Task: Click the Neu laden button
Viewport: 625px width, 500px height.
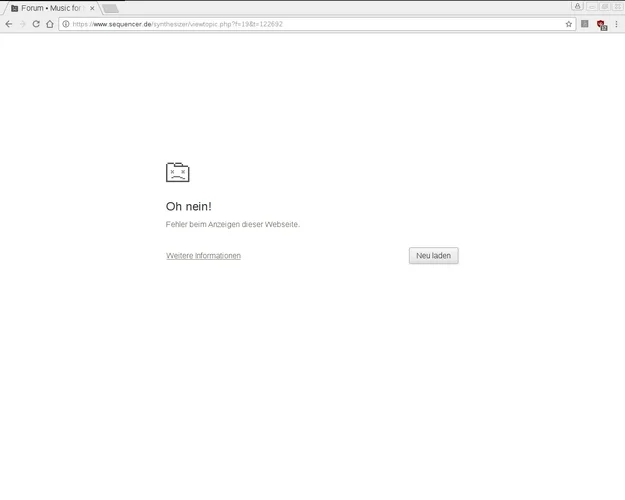Action: (x=433, y=256)
